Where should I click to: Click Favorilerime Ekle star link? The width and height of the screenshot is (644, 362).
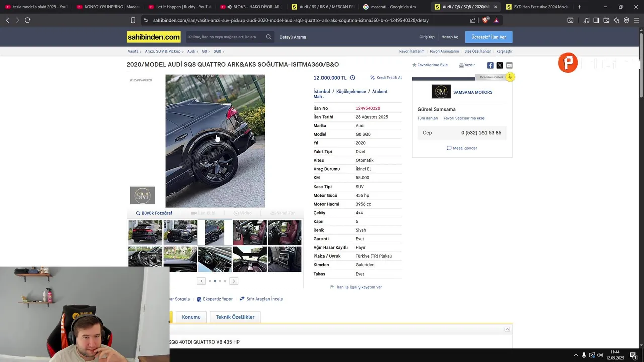(430, 65)
